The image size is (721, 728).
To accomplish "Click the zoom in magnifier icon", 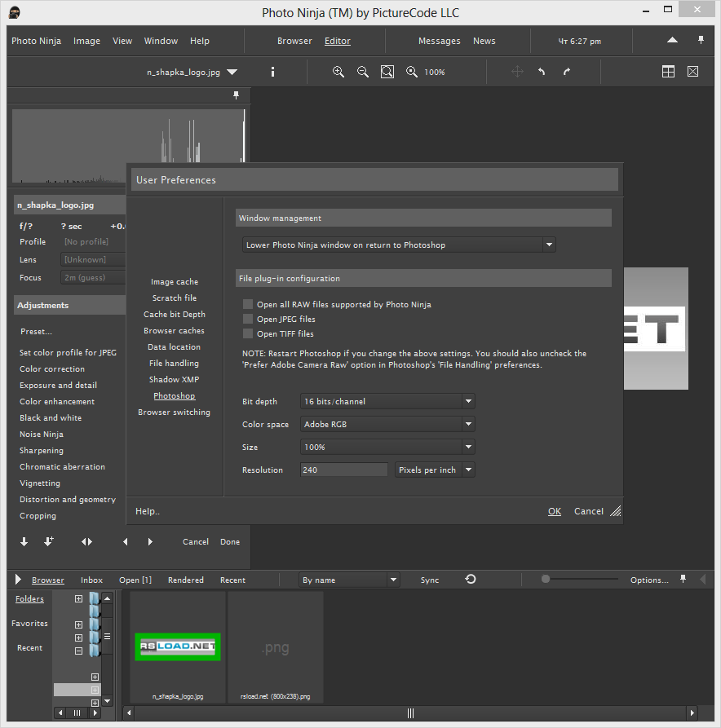I will pos(338,72).
